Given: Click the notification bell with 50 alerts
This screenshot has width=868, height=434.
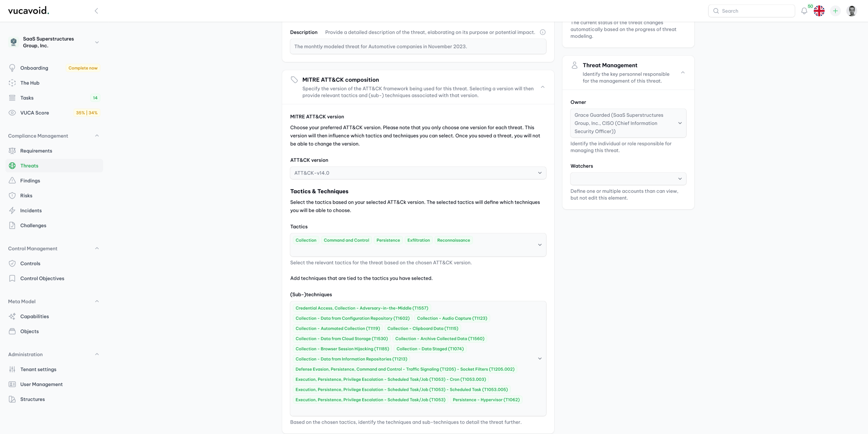Looking at the screenshot, I should point(804,11).
